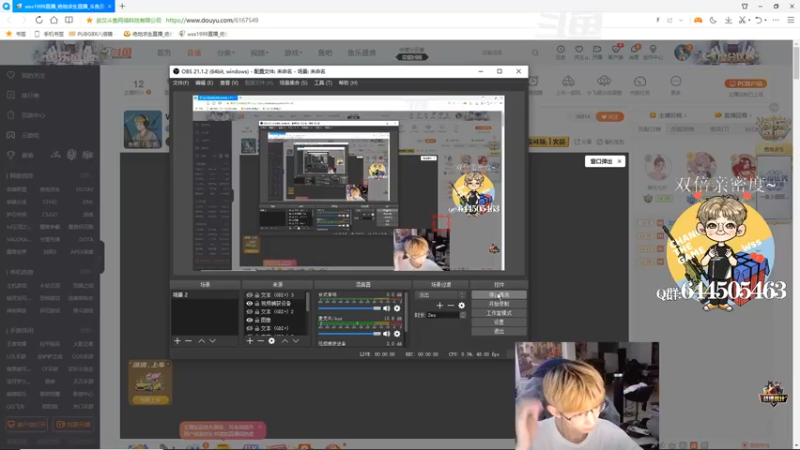Open address bar dropdown chevron
Viewport: 800px width, 450px height.
pos(681,20)
